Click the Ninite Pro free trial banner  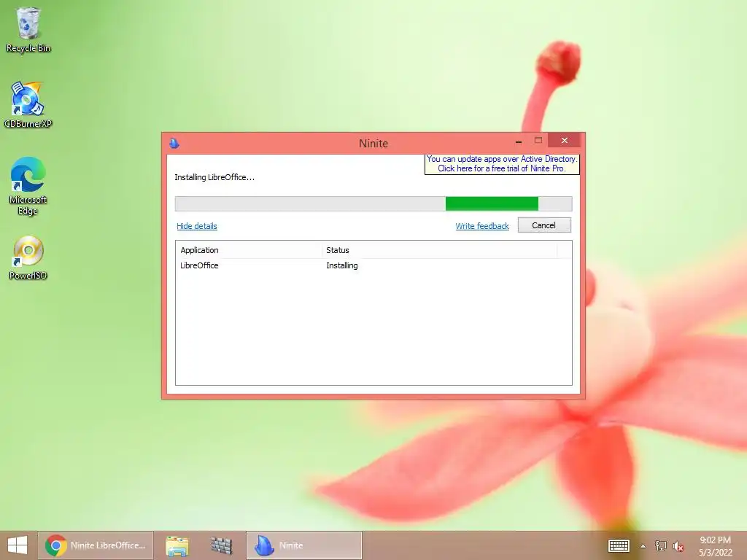click(x=502, y=164)
